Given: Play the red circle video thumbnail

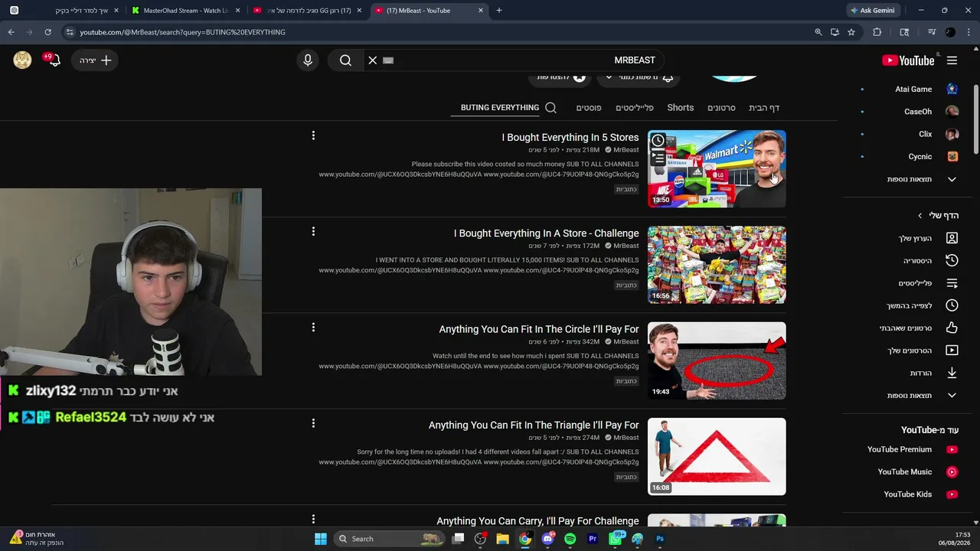Looking at the screenshot, I should (717, 360).
